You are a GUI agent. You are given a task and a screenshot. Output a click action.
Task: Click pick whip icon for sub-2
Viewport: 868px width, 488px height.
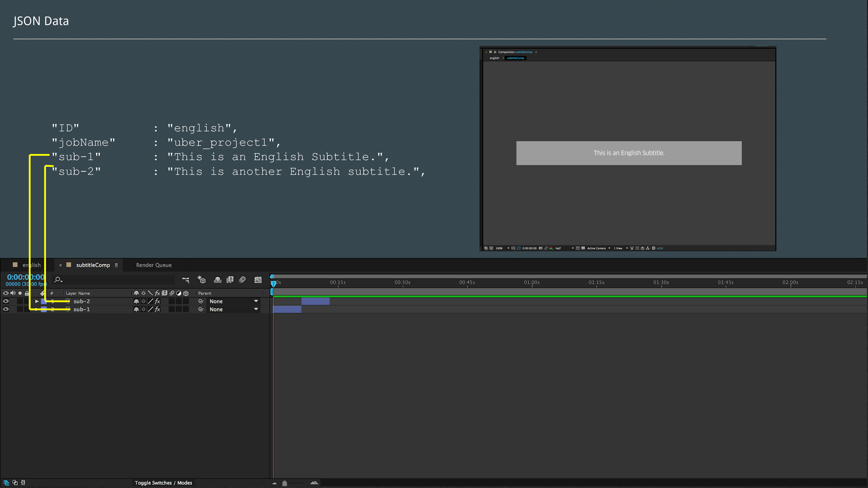[x=201, y=301]
